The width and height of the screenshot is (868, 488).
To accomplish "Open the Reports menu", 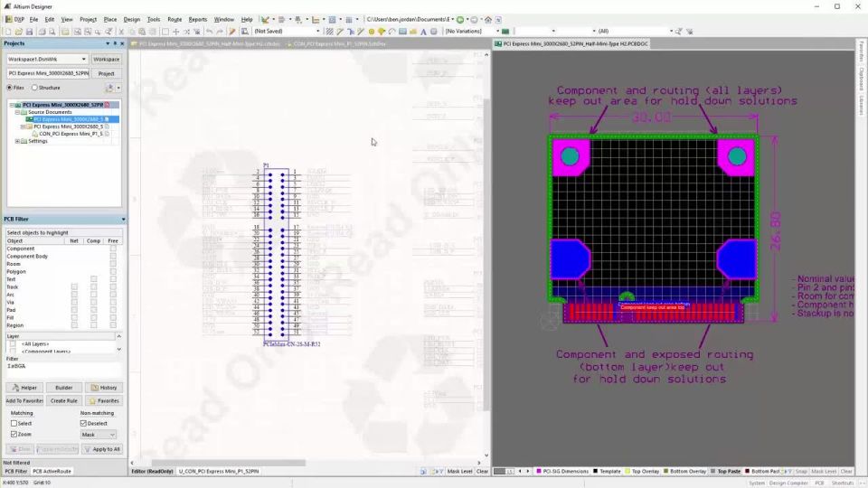I will pyautogui.click(x=198, y=19).
